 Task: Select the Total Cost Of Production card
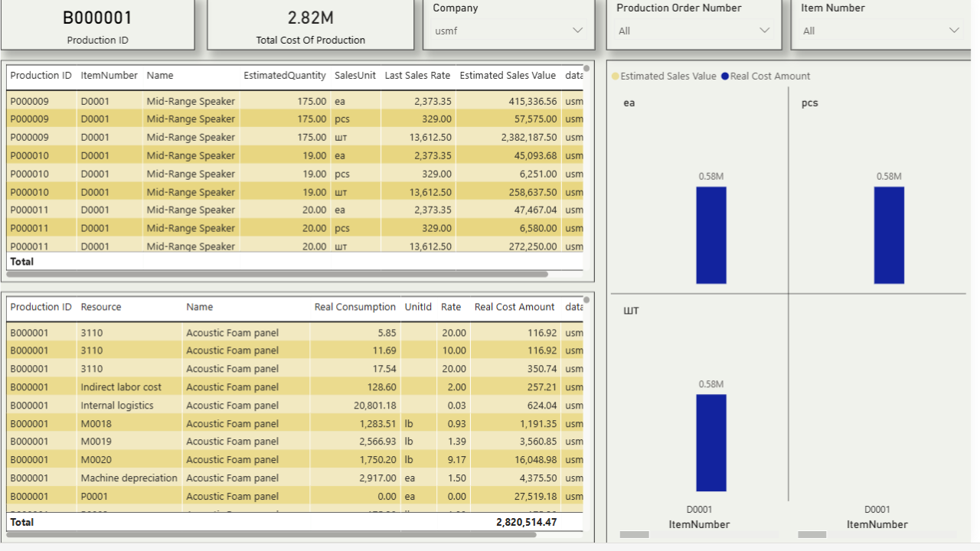[x=310, y=25]
